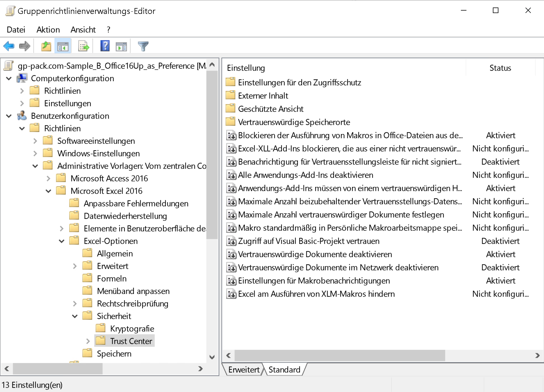
Task: Expand Richtlinien under Computerkonfiguration
Action: (22, 91)
